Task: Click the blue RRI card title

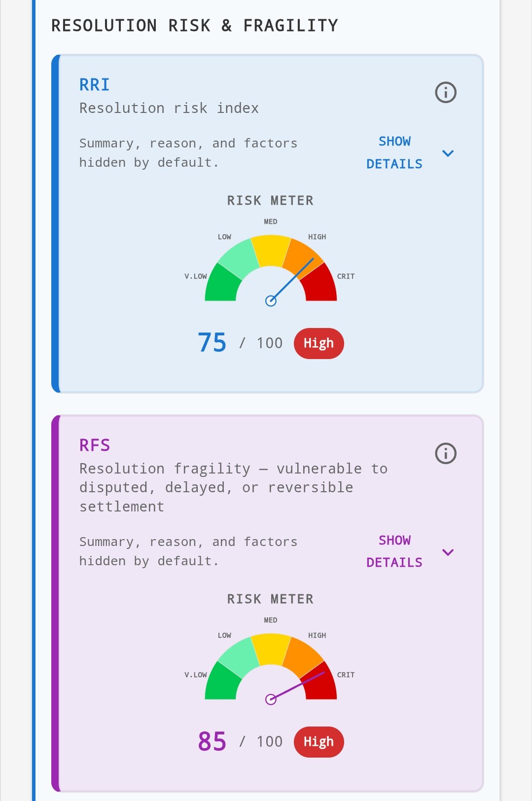Action: click(x=95, y=85)
